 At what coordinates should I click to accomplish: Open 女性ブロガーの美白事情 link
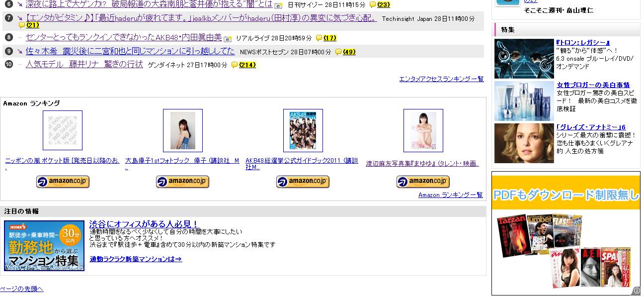tap(593, 85)
